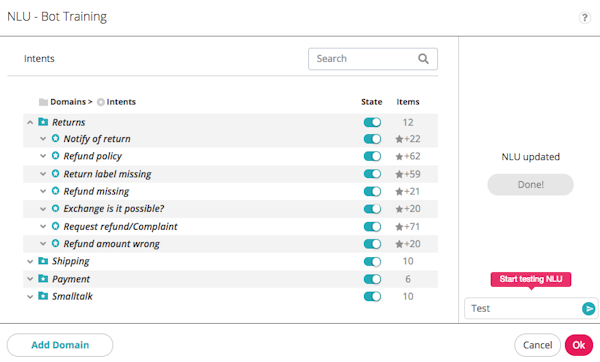Click the Done! button

(530, 184)
